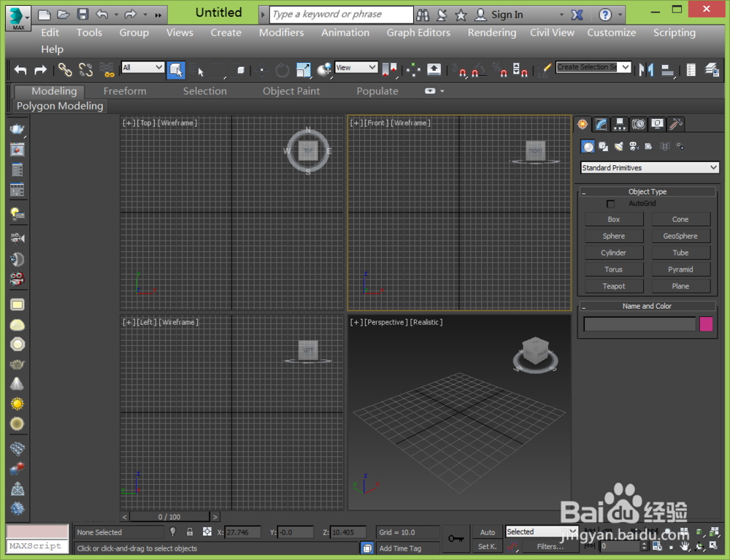730x560 pixels.
Task: Click the binoculars search icon
Action: [423, 15]
